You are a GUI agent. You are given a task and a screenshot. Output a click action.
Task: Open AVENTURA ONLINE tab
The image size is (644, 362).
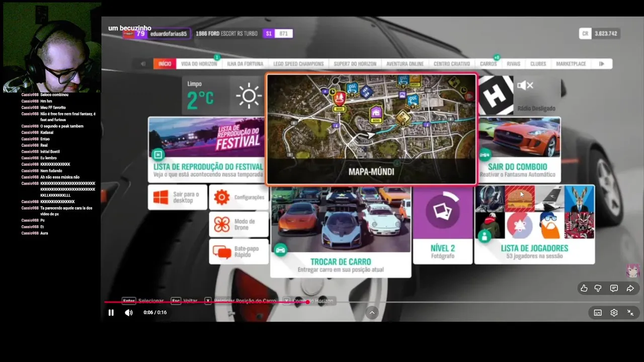pyautogui.click(x=405, y=64)
